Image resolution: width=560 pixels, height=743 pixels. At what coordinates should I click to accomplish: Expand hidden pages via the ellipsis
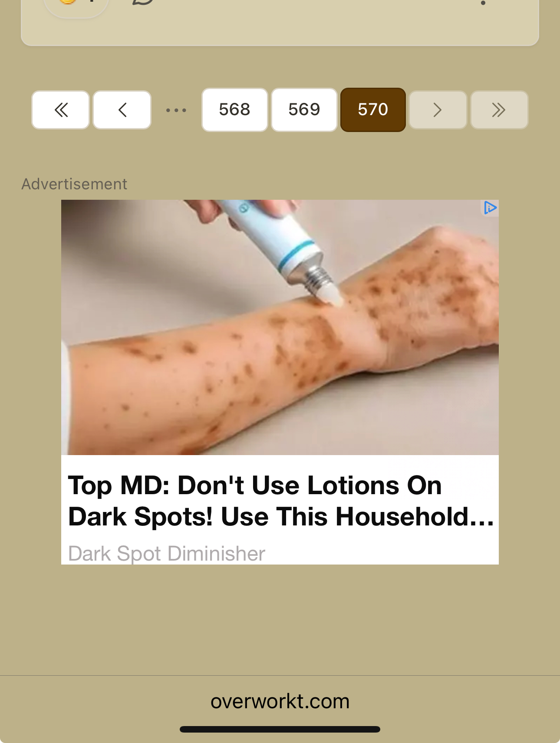pos(176,110)
